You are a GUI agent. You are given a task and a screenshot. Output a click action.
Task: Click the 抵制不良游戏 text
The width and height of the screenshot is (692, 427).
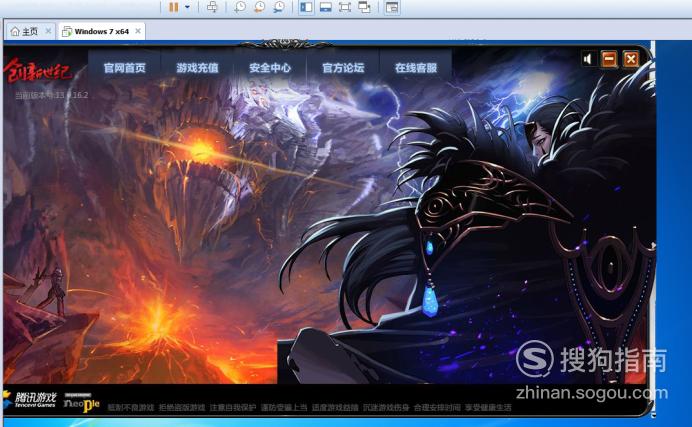click(x=131, y=408)
